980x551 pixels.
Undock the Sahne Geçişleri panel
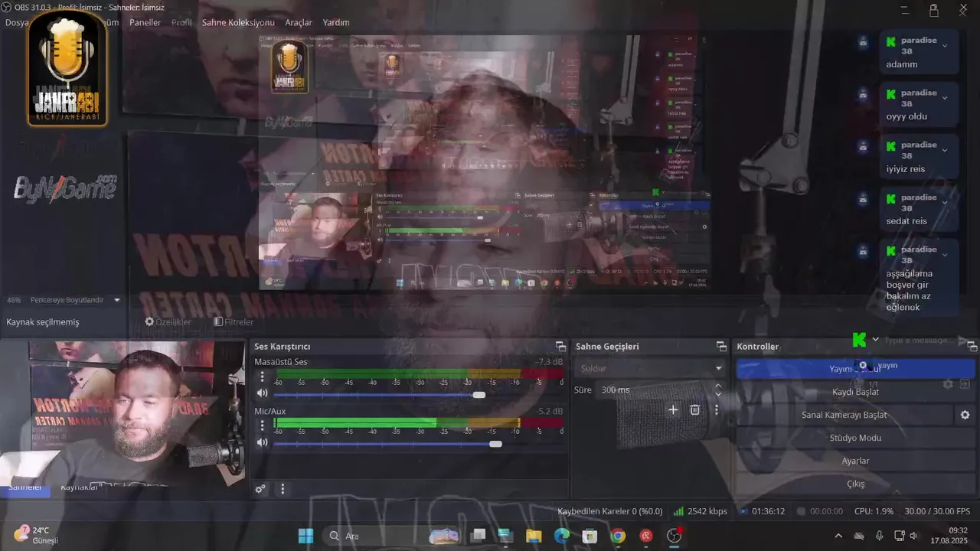click(x=721, y=347)
